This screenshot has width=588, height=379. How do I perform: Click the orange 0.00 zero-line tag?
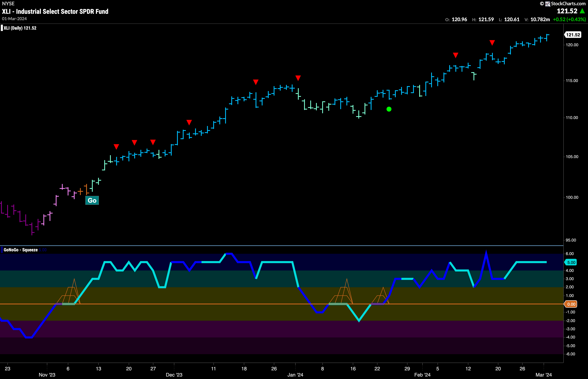click(x=571, y=304)
